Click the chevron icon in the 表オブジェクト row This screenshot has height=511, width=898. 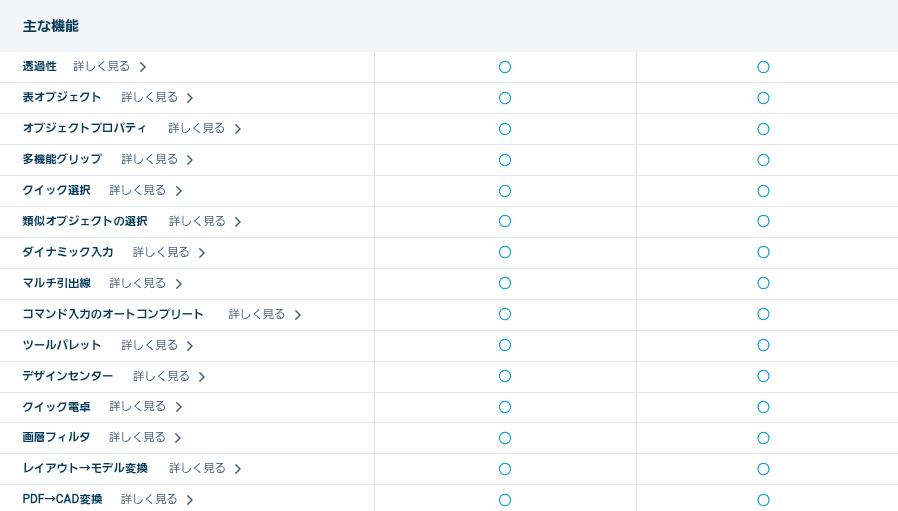pos(190,98)
